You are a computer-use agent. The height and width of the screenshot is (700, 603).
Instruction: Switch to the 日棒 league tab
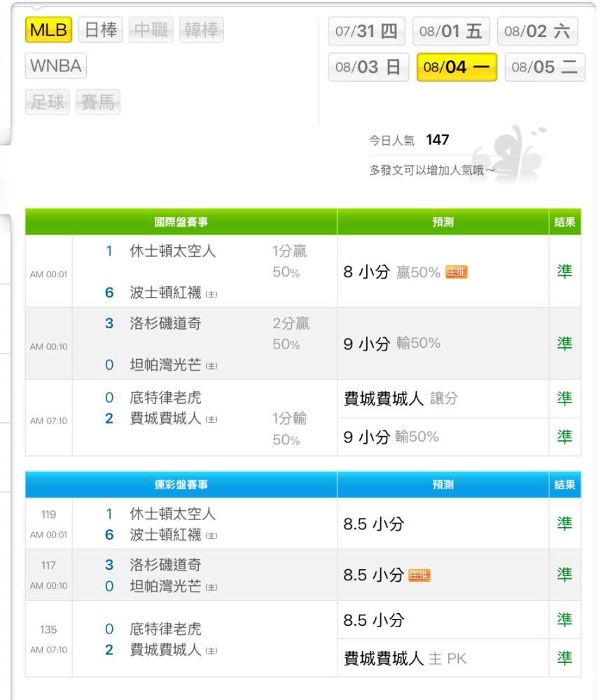tap(101, 30)
